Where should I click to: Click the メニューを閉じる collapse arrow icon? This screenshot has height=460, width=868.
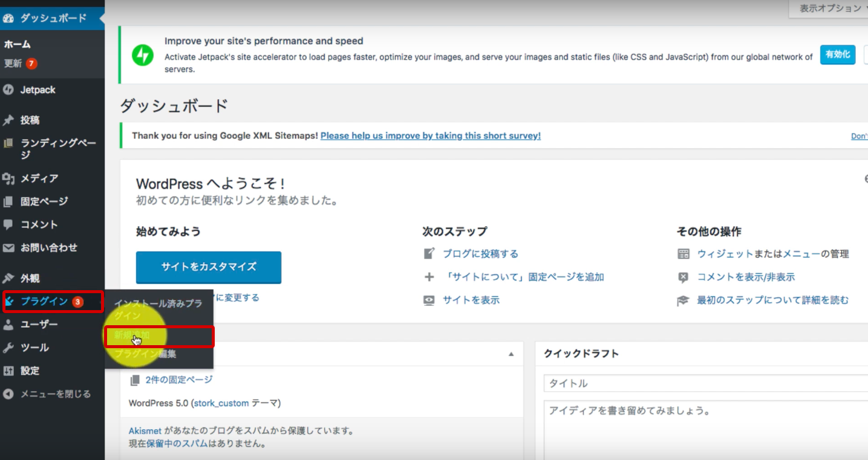[x=8, y=394]
